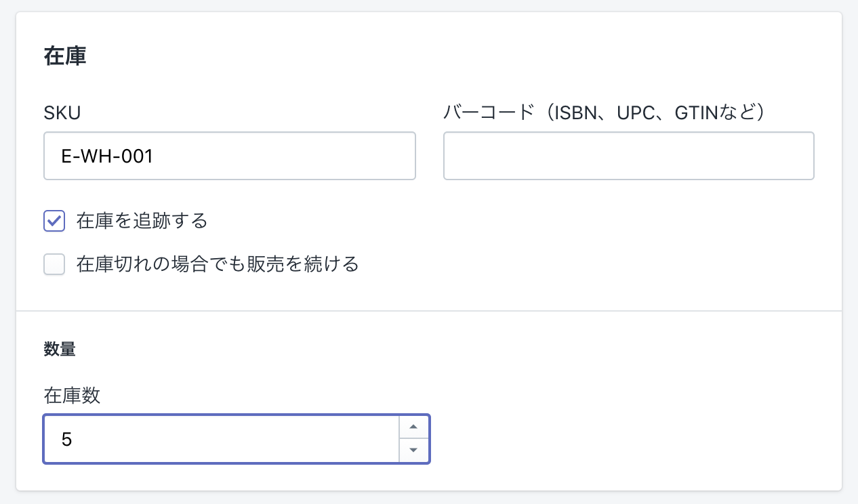Click the バーコード(ISBN、UPC、GTINなど) label
This screenshot has height=504, width=858.
[604, 113]
